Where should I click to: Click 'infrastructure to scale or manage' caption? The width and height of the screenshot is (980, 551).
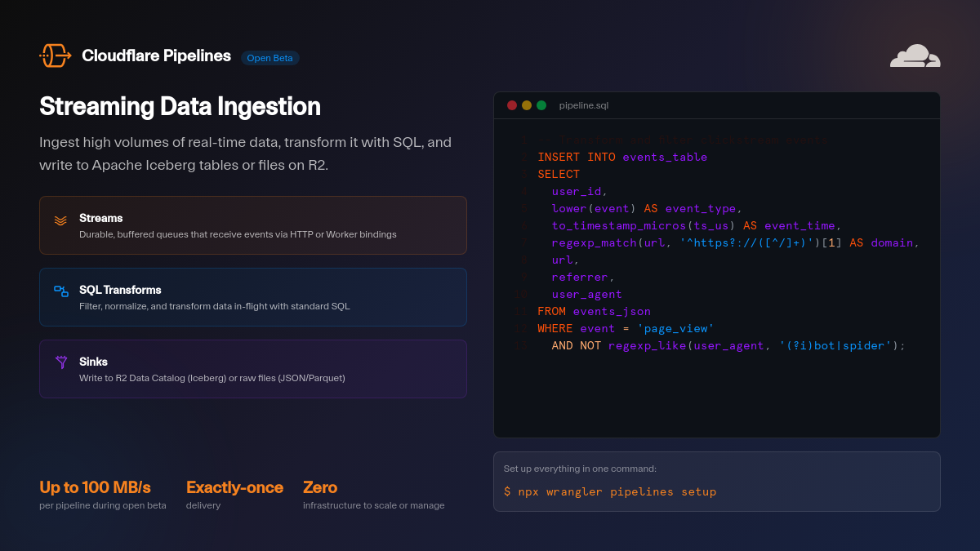pos(374,505)
